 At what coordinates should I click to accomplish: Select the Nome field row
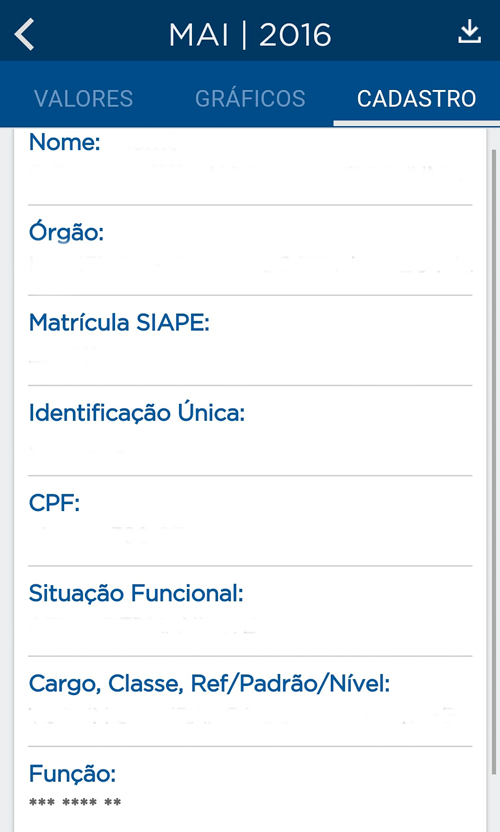250,167
